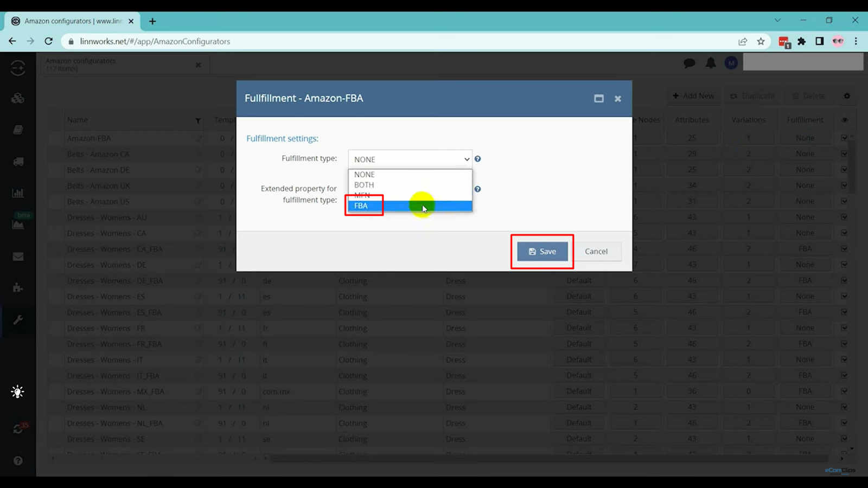Go forward in browser history
868x488 pixels.
(x=30, y=41)
